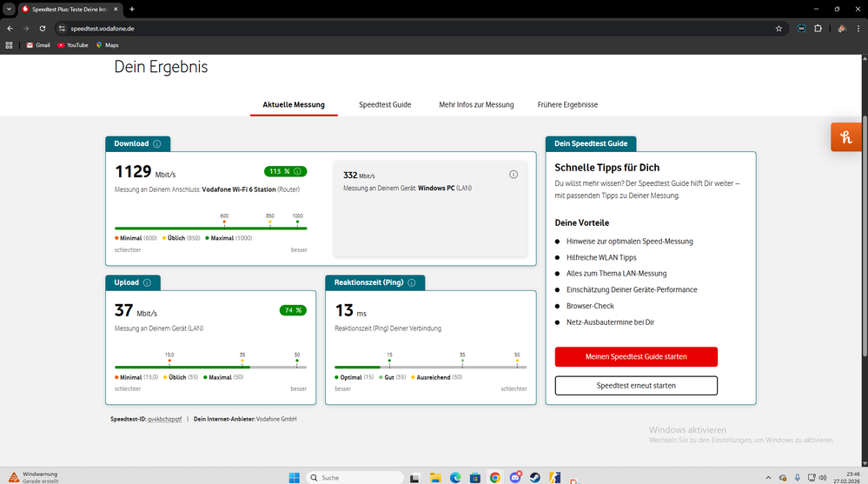Image resolution: width=868 pixels, height=484 pixels.
Task: Open volume icon in system tray
Action: tap(823, 477)
